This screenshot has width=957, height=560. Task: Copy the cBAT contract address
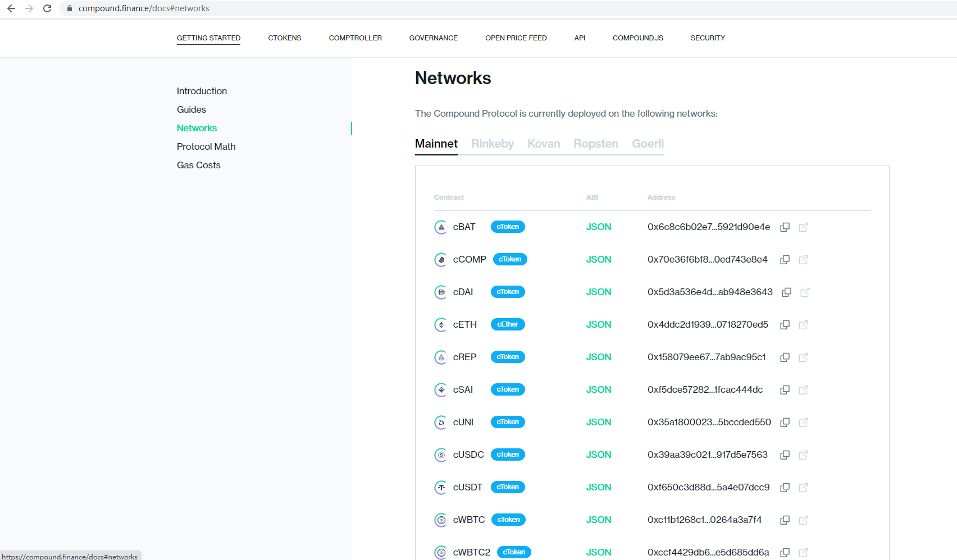(785, 227)
